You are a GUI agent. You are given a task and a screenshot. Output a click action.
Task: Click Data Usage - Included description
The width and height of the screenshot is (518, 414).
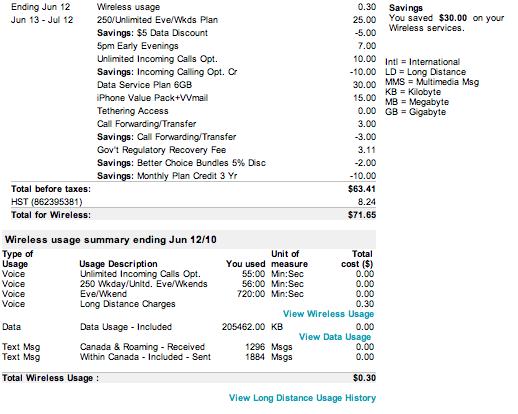click(126, 327)
